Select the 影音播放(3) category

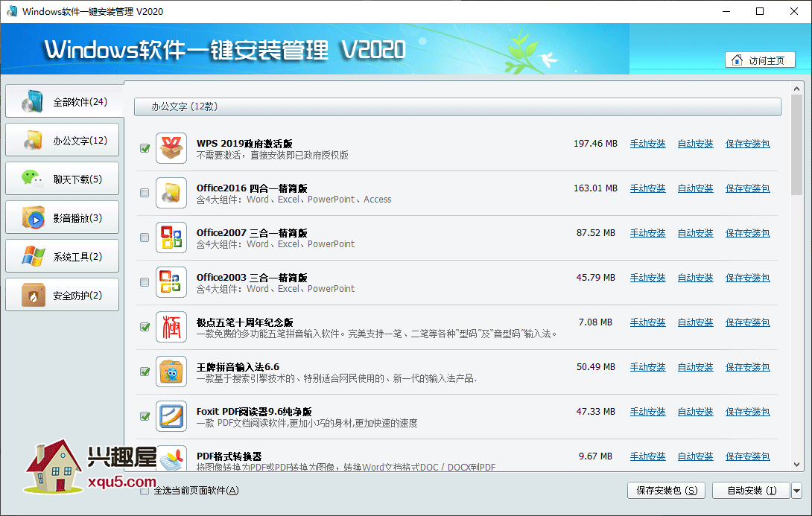click(x=62, y=217)
